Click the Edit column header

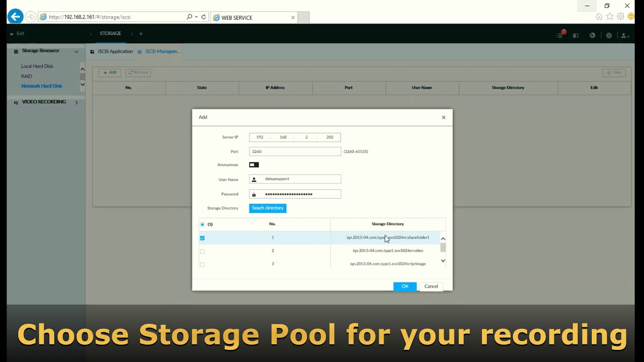(x=594, y=87)
